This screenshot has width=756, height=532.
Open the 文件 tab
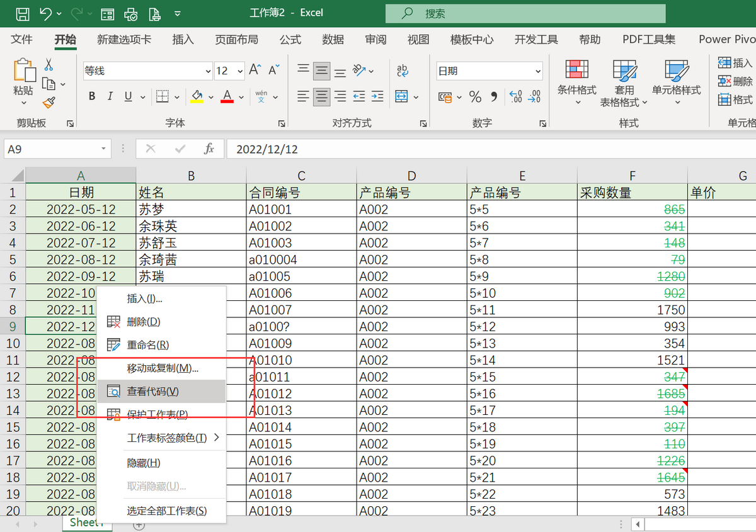click(x=21, y=39)
